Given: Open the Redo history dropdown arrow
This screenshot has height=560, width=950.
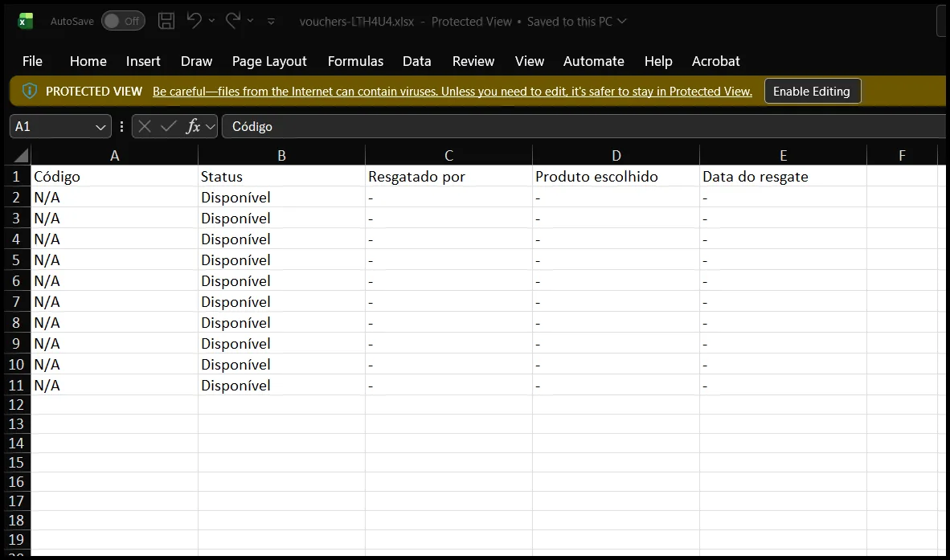Looking at the screenshot, I should click(250, 21).
